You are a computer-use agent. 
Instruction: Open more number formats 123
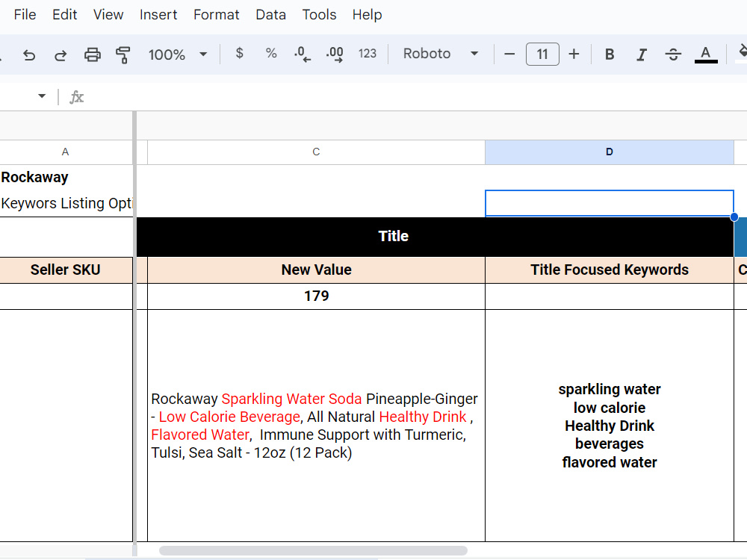[x=368, y=53]
